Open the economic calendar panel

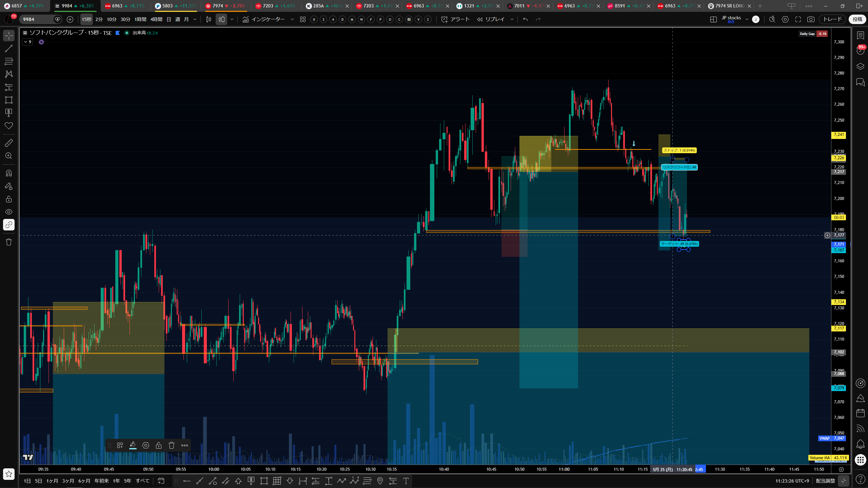[x=860, y=413]
